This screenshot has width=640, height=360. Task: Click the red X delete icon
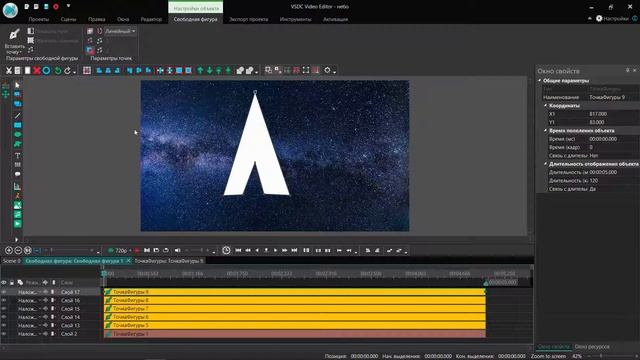pos(37,71)
